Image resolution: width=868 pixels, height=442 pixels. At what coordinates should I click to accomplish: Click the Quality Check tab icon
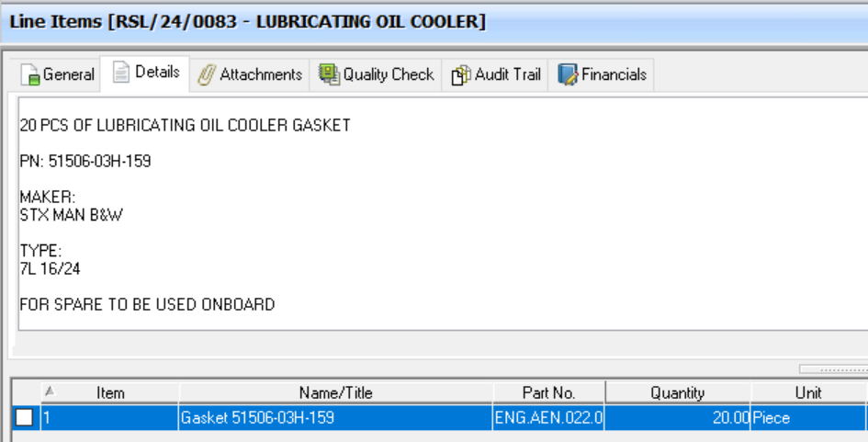[329, 74]
